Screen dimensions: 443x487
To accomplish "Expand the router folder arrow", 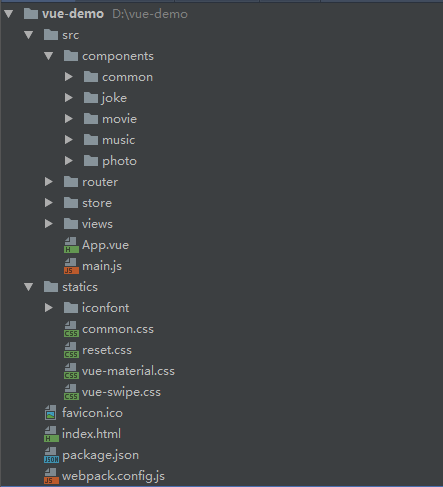I will [49, 182].
